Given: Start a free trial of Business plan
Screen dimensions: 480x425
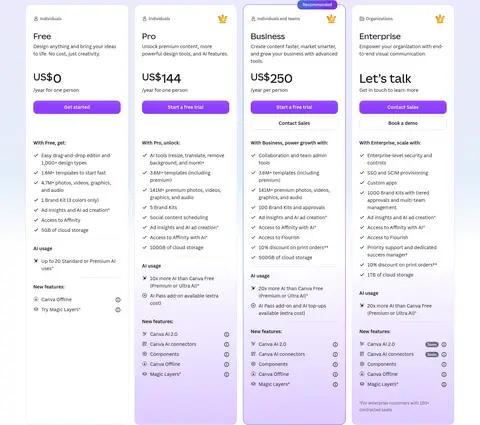Looking at the screenshot, I should click(x=294, y=107).
